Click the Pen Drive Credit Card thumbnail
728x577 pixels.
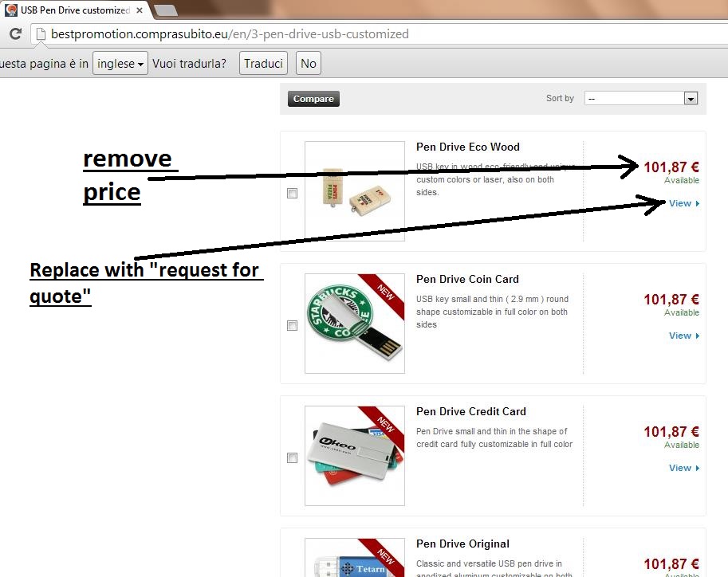pyautogui.click(x=355, y=456)
